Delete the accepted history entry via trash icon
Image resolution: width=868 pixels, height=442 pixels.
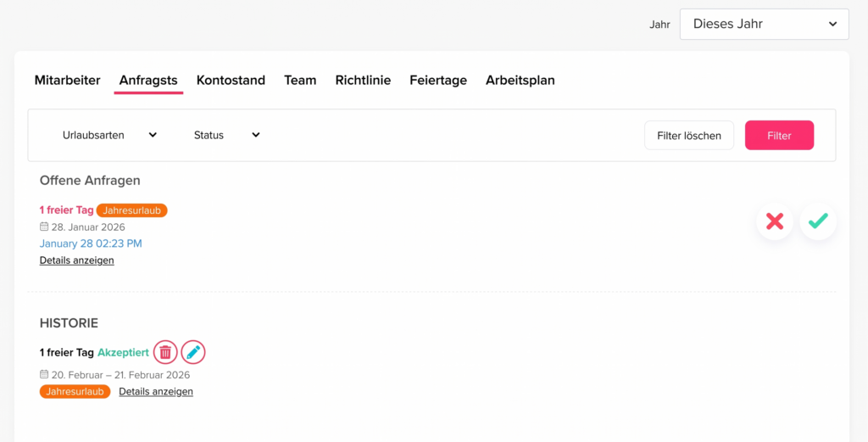[165, 352]
